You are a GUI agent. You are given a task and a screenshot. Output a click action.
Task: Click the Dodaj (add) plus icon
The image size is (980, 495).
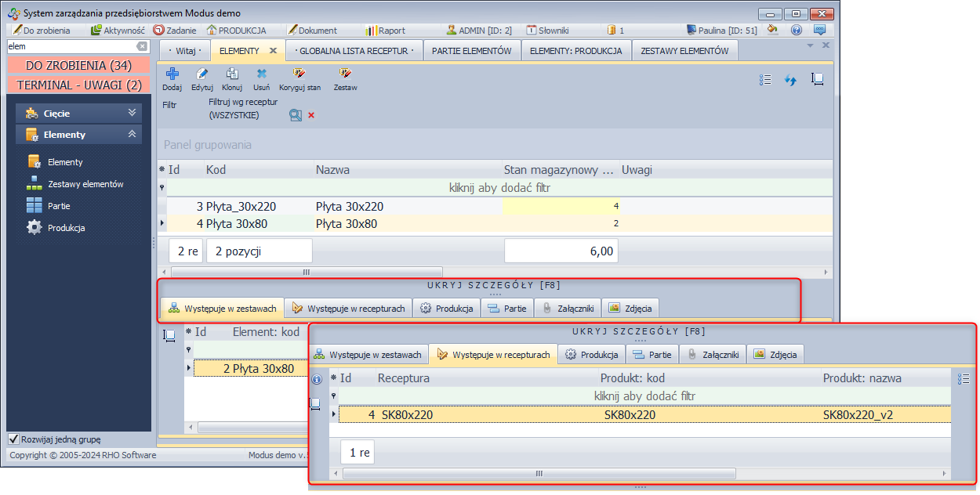click(172, 74)
